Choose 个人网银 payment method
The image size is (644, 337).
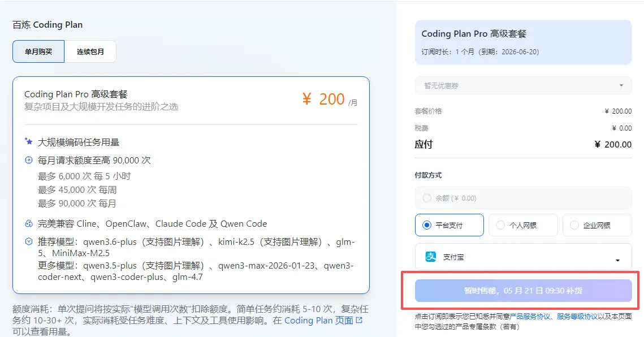[x=523, y=225]
